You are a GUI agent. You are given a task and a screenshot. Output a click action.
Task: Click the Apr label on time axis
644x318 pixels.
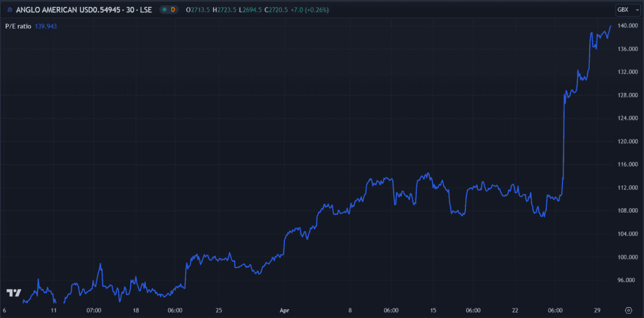(285, 310)
